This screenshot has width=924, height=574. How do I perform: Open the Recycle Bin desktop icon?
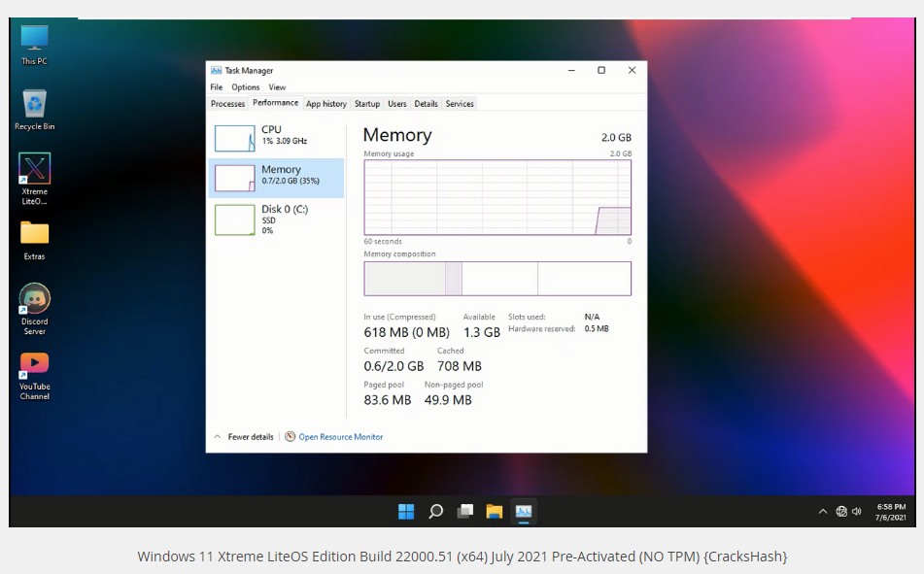click(x=35, y=110)
